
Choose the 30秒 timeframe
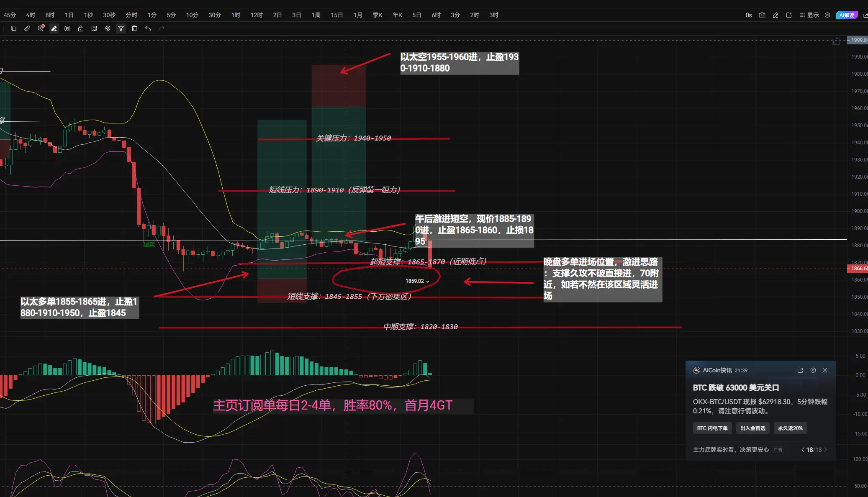[109, 15]
